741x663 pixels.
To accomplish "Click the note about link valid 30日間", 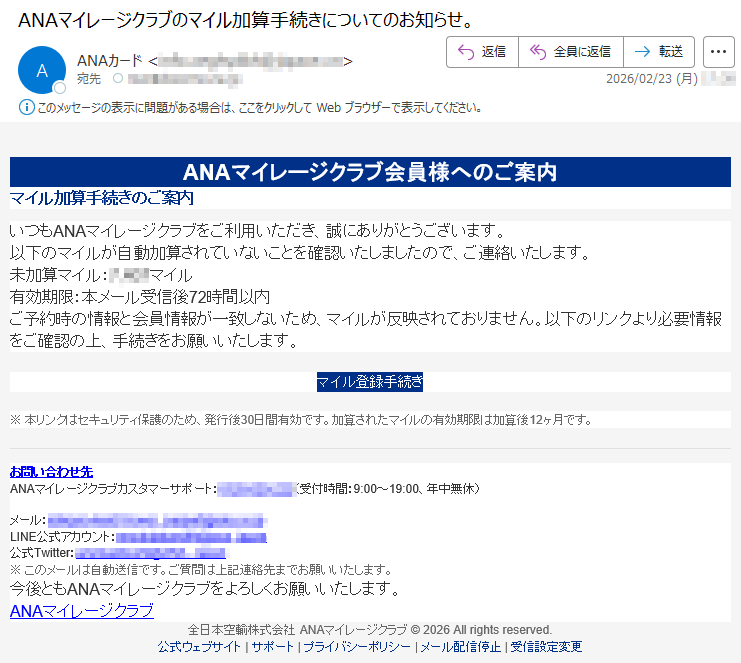I will tap(301, 420).
